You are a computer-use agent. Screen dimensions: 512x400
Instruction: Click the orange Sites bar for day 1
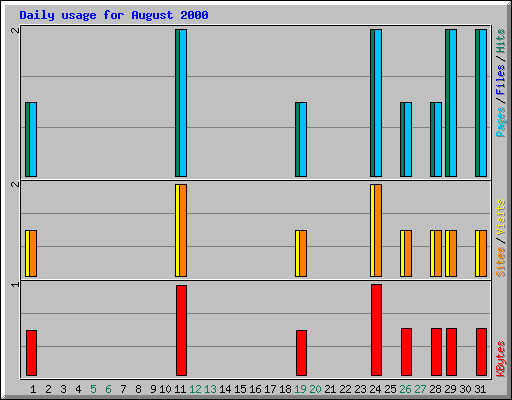(x=33, y=253)
